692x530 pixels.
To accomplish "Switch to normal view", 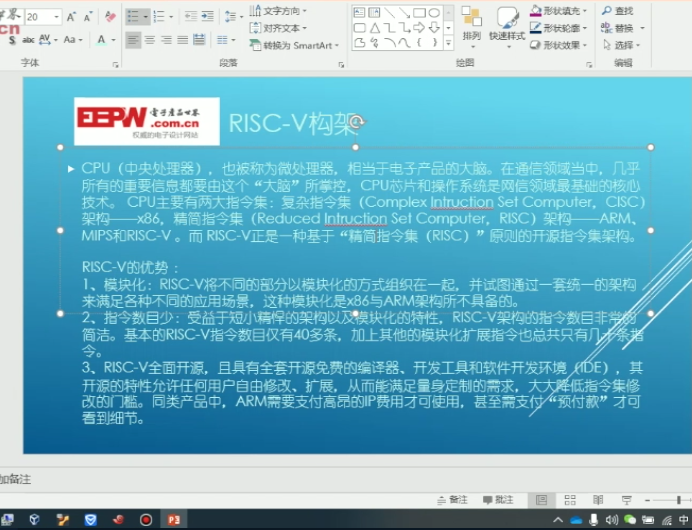I will point(541,500).
